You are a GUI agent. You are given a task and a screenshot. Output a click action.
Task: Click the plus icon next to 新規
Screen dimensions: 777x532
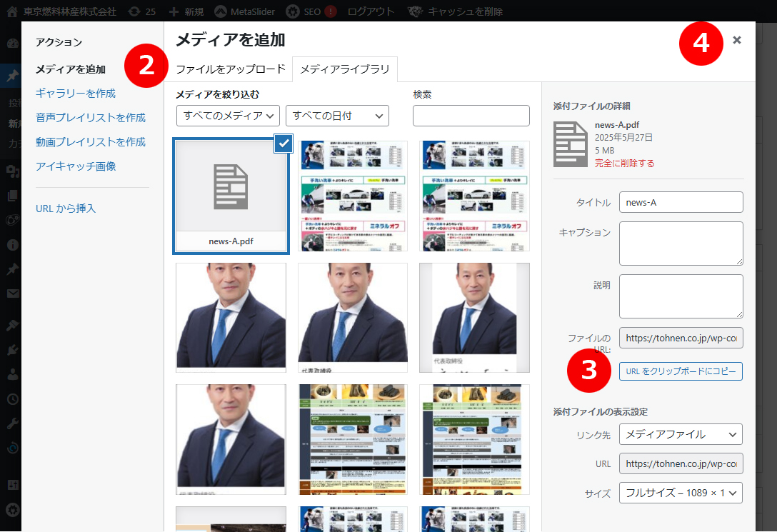[174, 11]
